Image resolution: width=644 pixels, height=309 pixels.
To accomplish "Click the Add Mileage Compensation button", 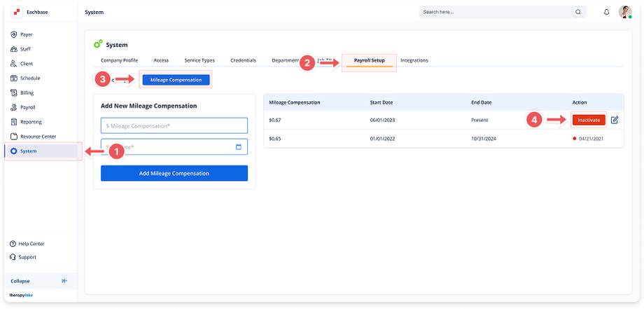I will point(174,173).
